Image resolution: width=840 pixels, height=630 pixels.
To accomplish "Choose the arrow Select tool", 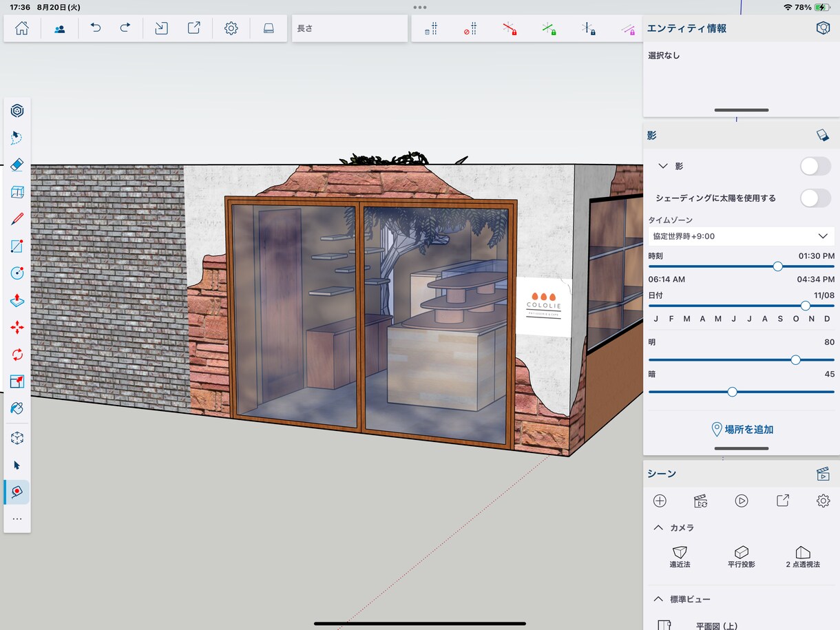I will pos(17,465).
